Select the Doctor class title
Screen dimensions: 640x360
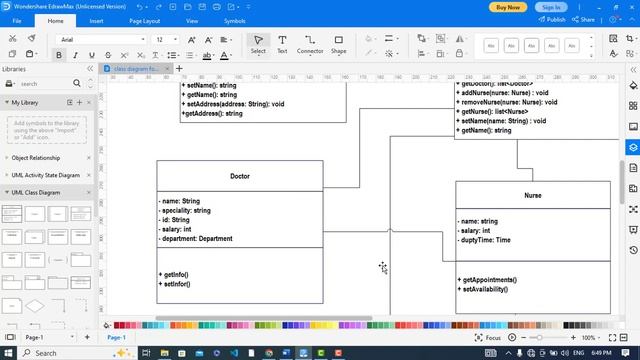[240, 176]
